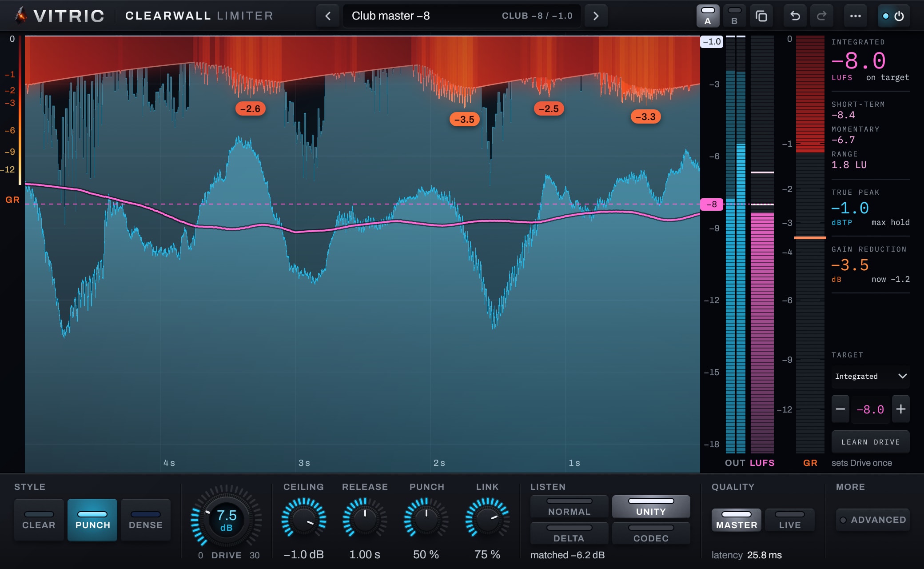924x569 pixels.
Task: Click the True Peak –1.0 readout
Action: [x=850, y=208]
